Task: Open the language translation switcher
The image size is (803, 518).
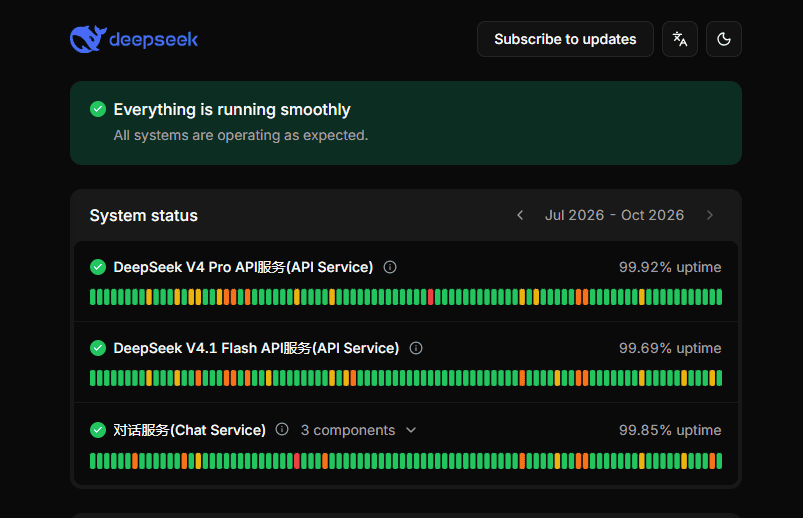Action: click(x=680, y=39)
